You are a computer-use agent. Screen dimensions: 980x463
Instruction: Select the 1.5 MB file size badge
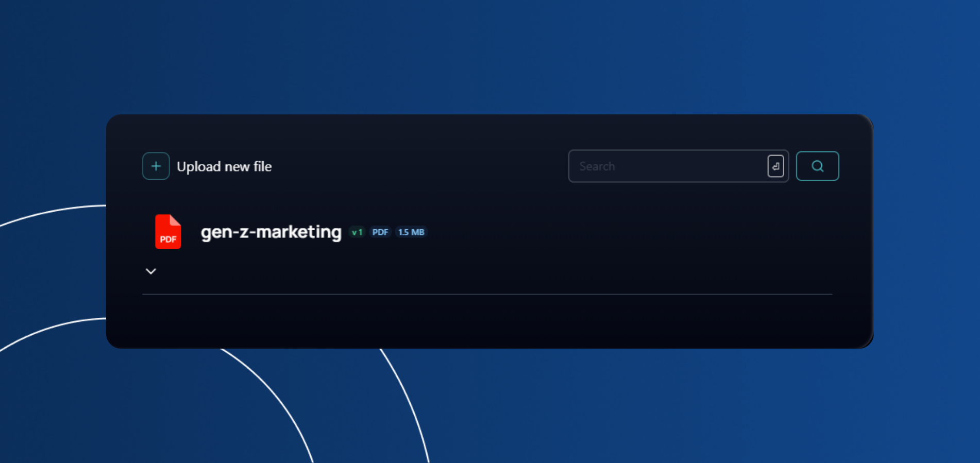point(411,232)
